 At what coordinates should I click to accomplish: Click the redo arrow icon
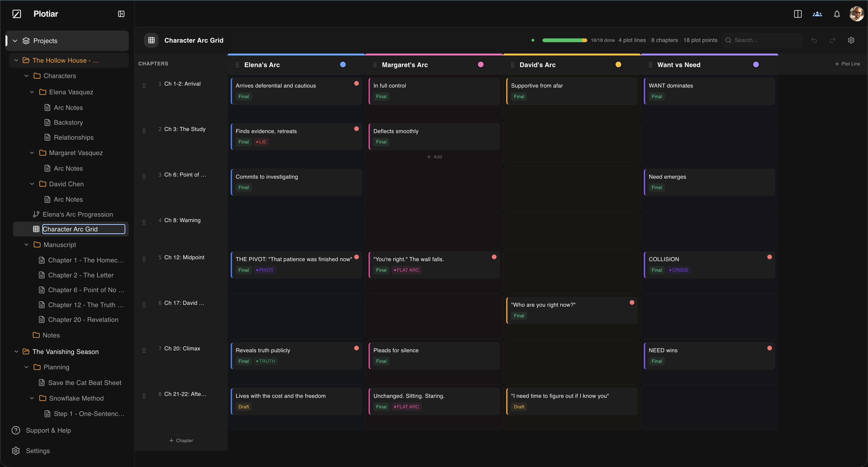click(x=833, y=40)
